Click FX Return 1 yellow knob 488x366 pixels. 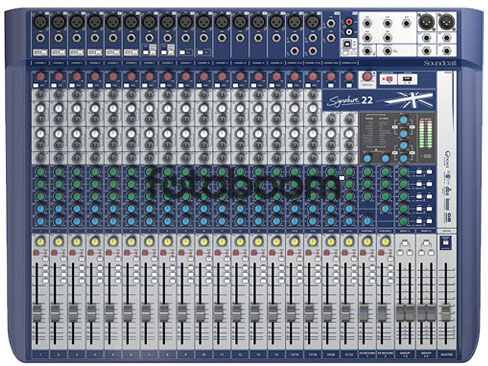(x=367, y=241)
